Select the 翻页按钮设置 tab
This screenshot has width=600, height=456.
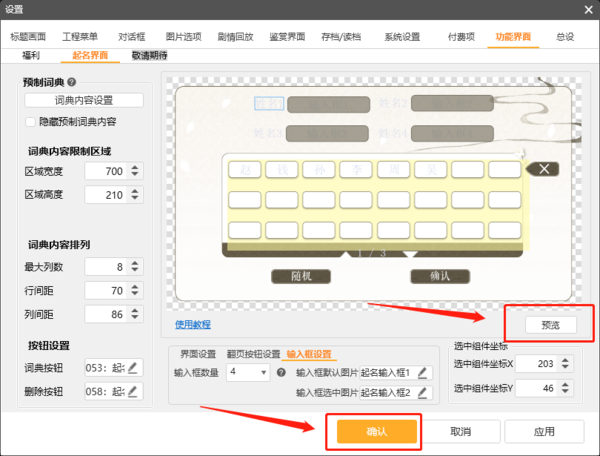(251, 354)
